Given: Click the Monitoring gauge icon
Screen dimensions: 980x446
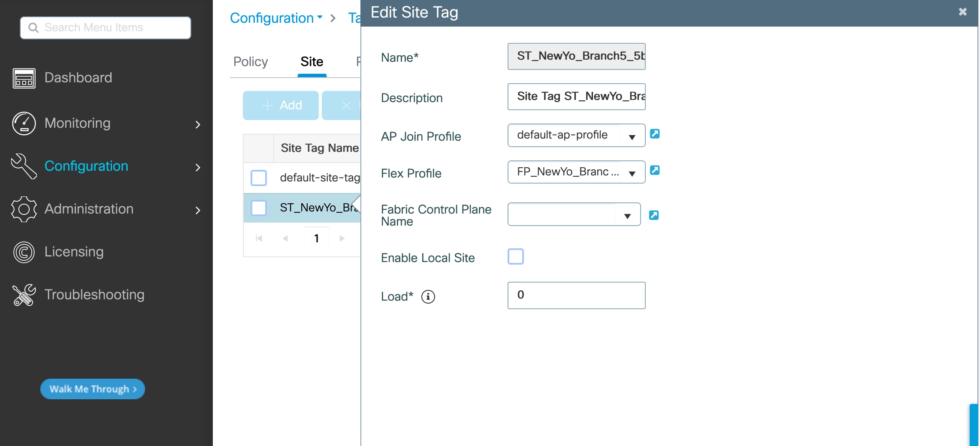Looking at the screenshot, I should 24,124.
